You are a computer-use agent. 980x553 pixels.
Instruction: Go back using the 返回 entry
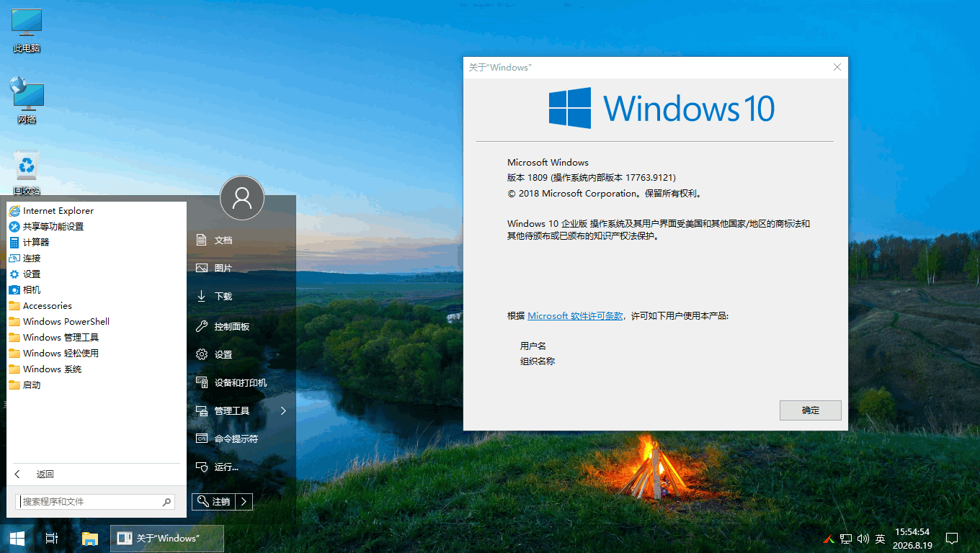click(x=97, y=475)
